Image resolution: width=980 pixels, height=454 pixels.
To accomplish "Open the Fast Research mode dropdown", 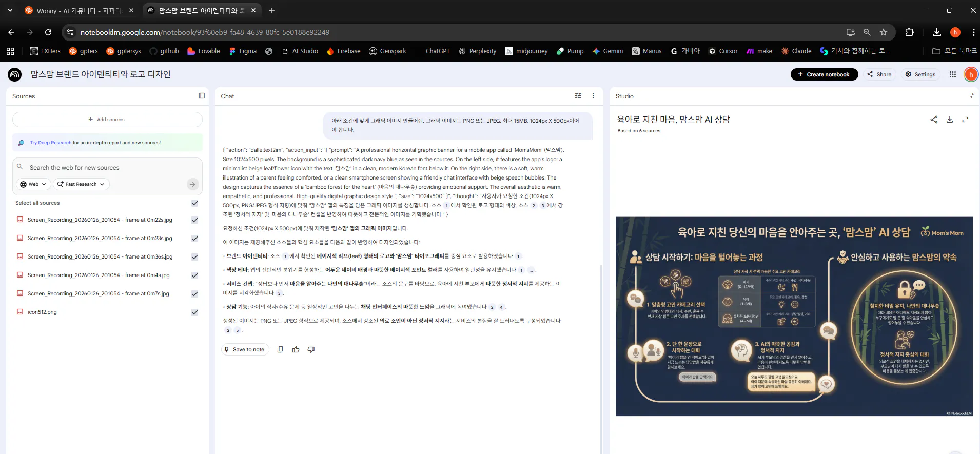I will (x=81, y=184).
